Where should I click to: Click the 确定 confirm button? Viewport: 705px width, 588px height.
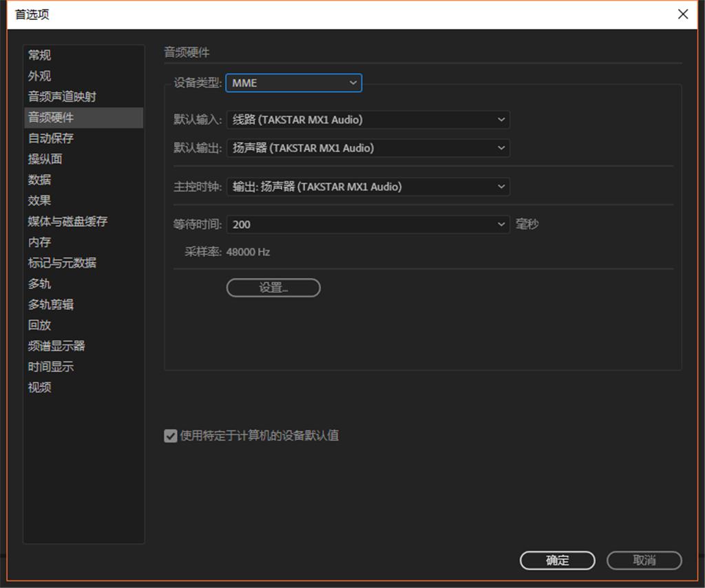tap(558, 560)
